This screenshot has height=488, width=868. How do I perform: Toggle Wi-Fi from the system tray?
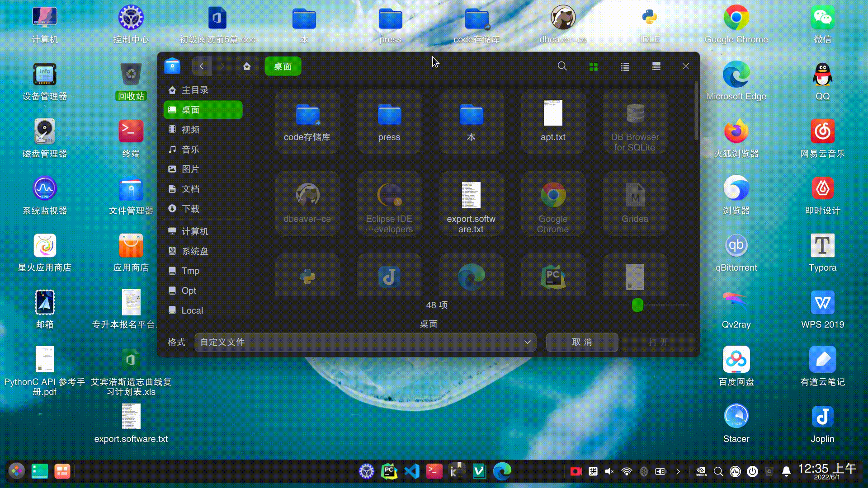[626, 471]
